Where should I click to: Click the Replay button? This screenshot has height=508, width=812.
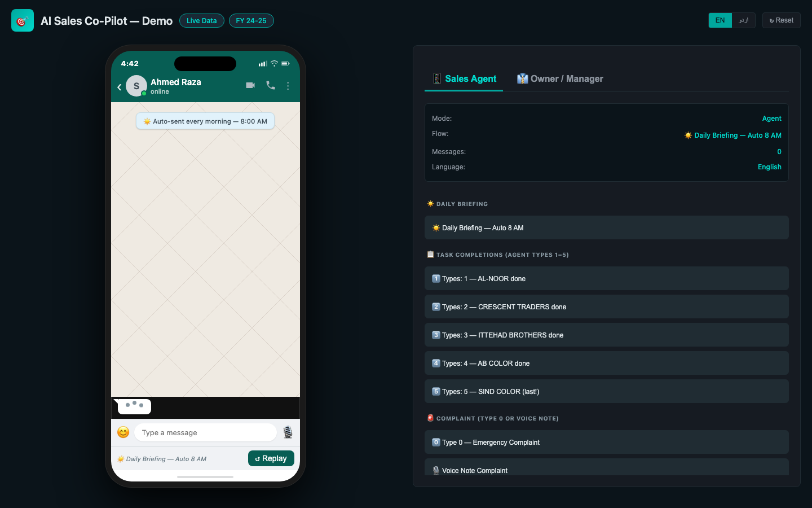(x=271, y=458)
